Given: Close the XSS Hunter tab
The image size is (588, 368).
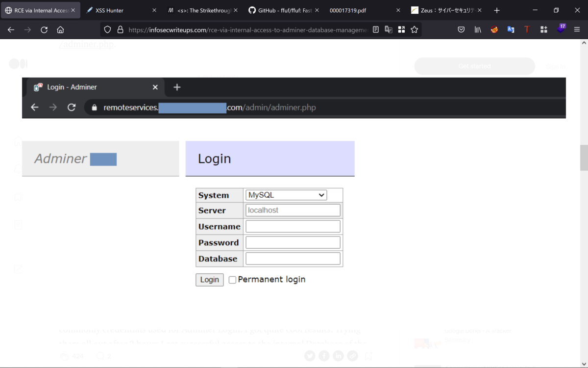Looking at the screenshot, I should [154, 10].
